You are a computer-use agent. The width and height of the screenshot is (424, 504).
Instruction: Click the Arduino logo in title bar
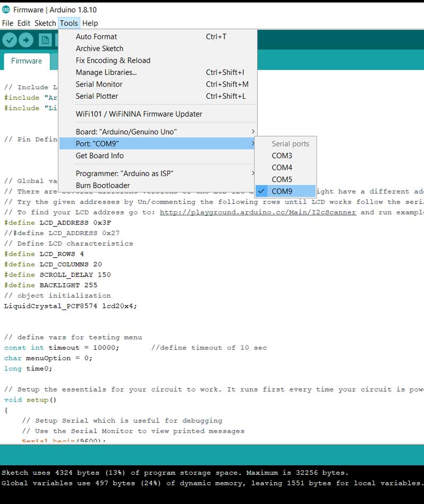tap(6, 10)
